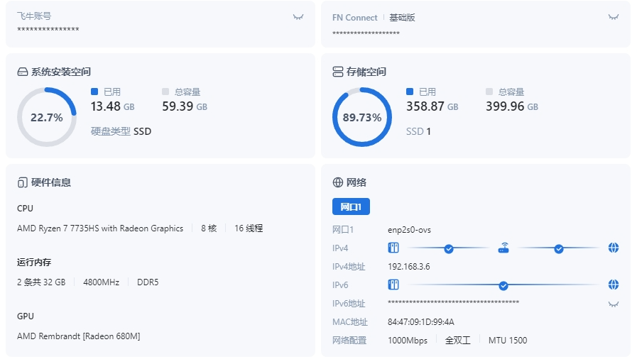The image size is (637, 364).
Task: Click the 网络 globe icon in header
Action: [x=337, y=182]
